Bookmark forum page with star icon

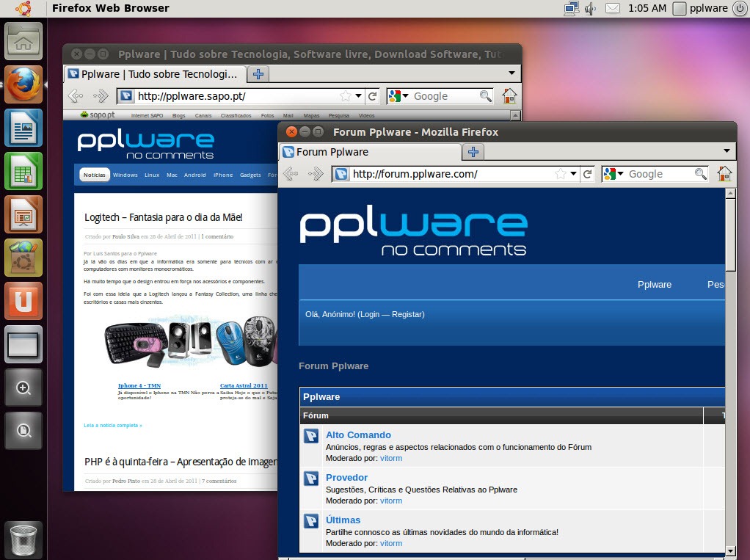click(x=560, y=174)
